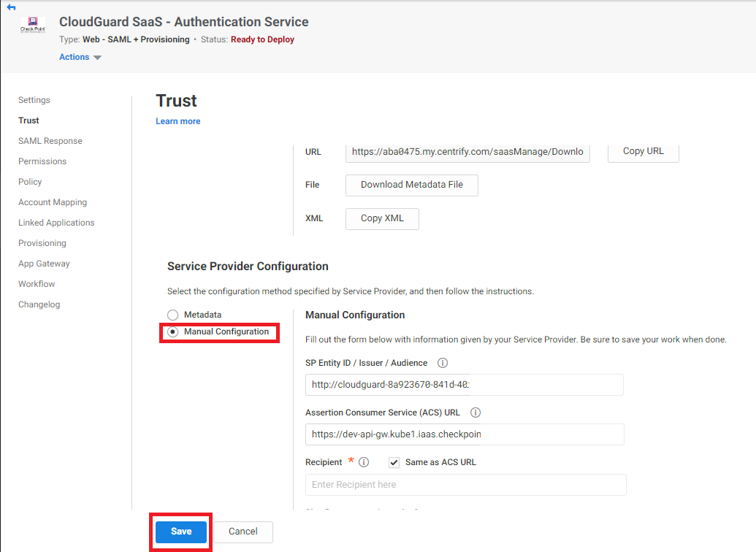Select the Metadata radio button
Image resolution: width=756 pixels, height=552 pixels.
point(172,315)
